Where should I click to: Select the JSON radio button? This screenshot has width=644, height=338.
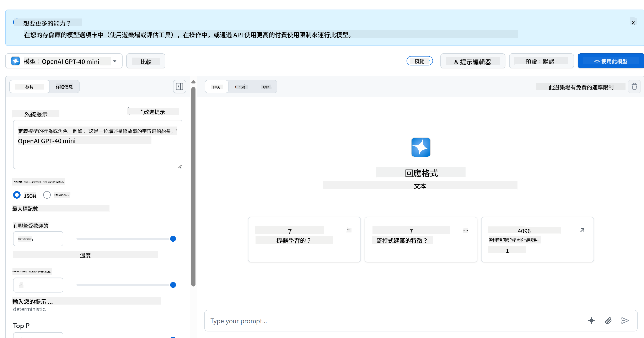coord(17,195)
